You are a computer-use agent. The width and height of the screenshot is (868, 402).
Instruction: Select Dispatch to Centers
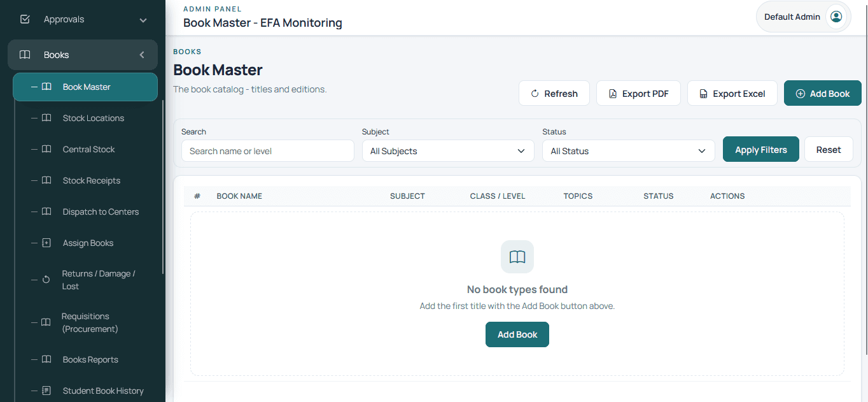coord(86,212)
